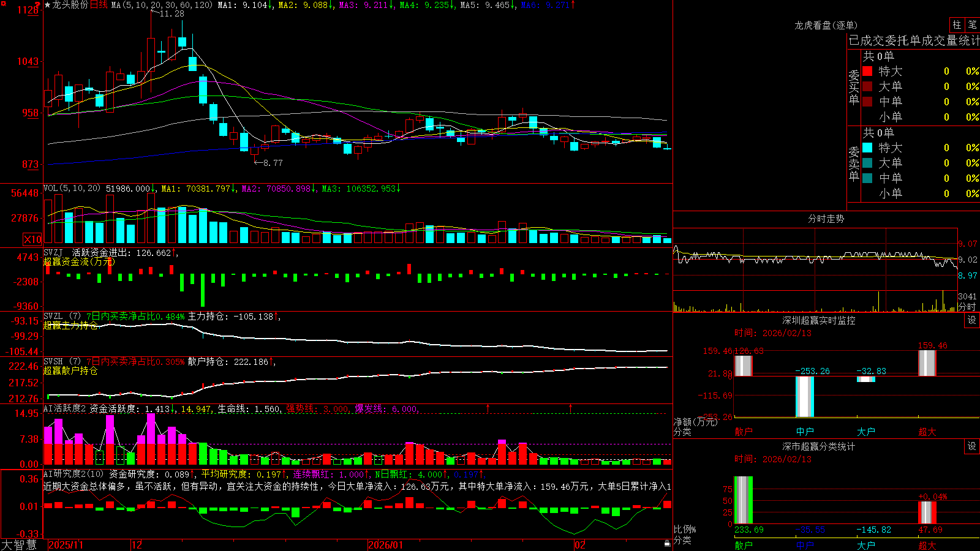Click the 中户 -253.26 bar in 实时监控
The width and height of the screenshot is (980, 551).
[x=804, y=397]
